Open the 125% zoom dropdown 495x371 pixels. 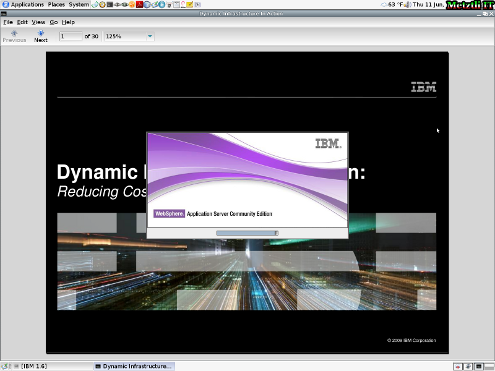point(129,36)
